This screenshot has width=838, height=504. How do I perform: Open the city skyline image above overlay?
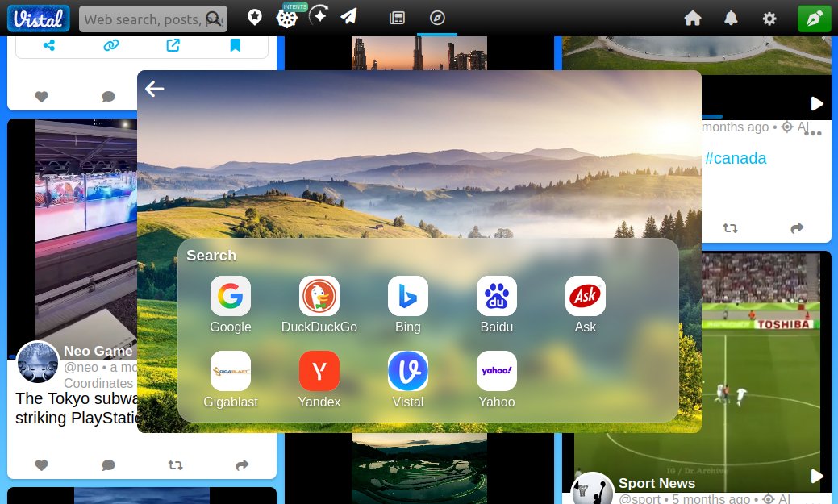419,53
